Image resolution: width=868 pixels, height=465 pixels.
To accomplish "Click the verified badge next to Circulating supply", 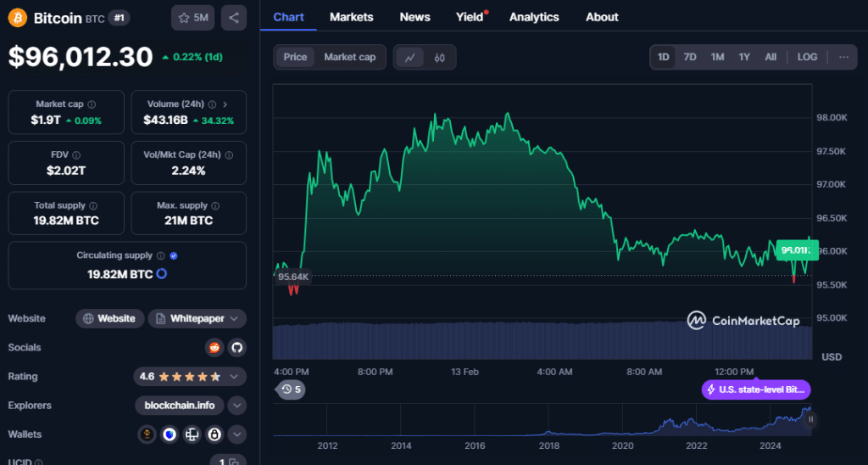I will (173, 255).
